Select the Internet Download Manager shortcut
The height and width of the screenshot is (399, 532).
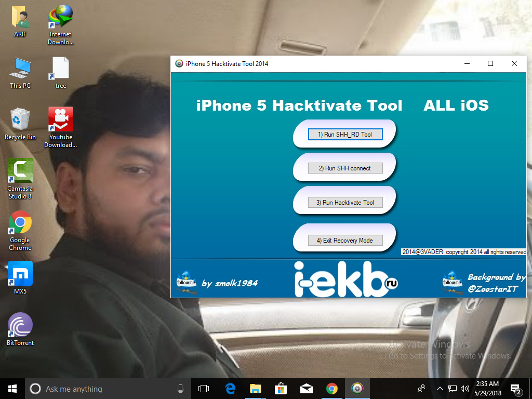61,25
